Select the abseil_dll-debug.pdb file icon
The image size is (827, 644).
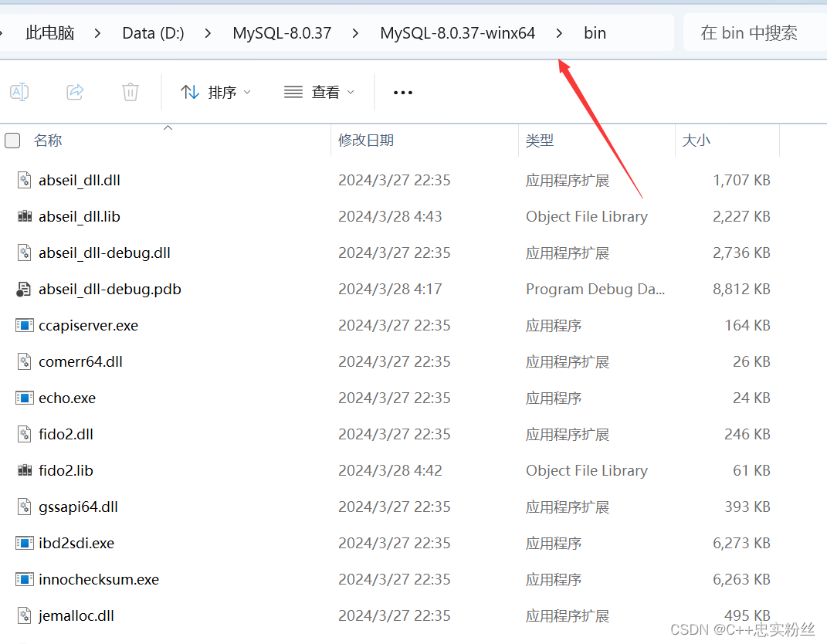[24, 289]
